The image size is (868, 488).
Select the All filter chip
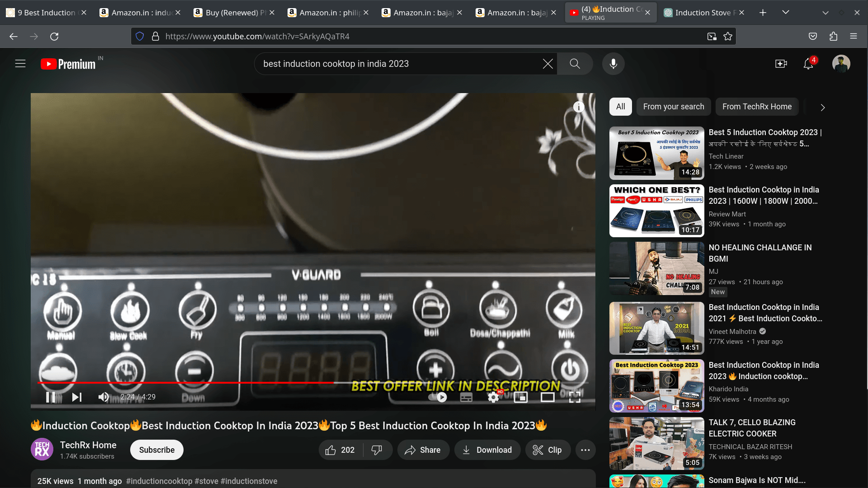coord(620,107)
